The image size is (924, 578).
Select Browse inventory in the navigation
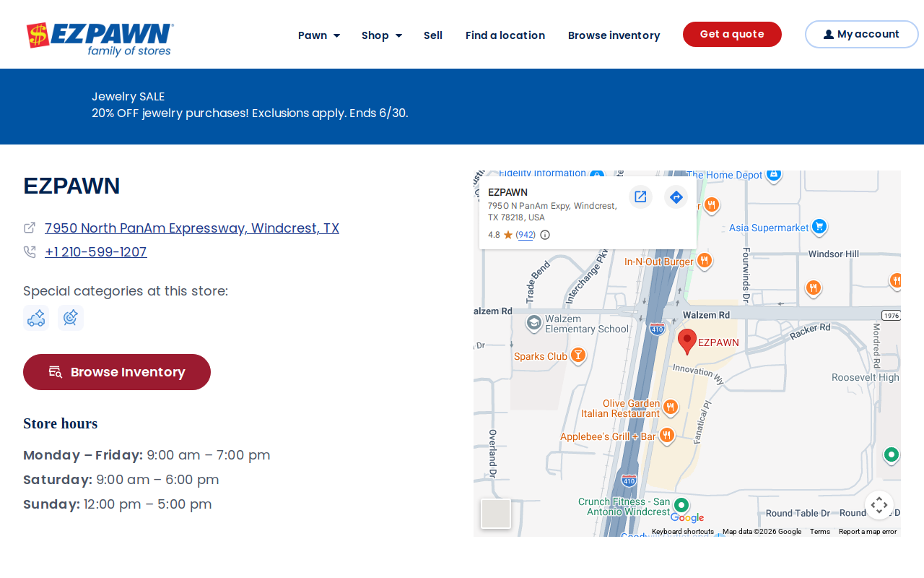(x=614, y=35)
